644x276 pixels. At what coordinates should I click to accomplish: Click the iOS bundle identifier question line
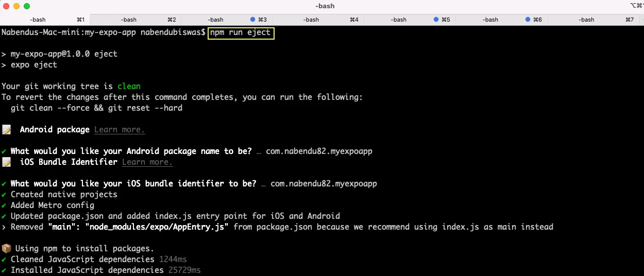coord(189,184)
